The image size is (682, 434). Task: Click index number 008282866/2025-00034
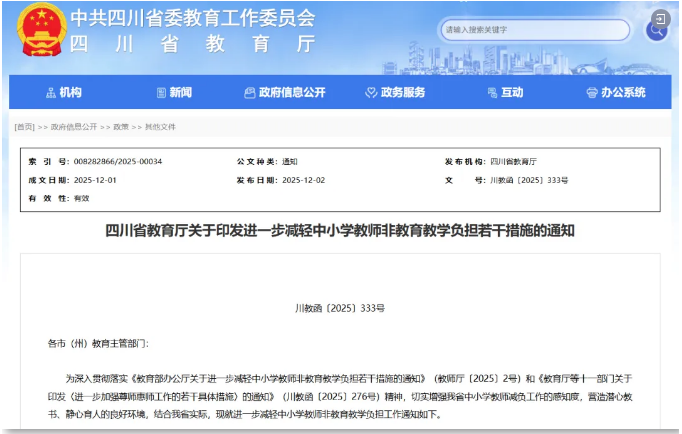tap(118, 161)
